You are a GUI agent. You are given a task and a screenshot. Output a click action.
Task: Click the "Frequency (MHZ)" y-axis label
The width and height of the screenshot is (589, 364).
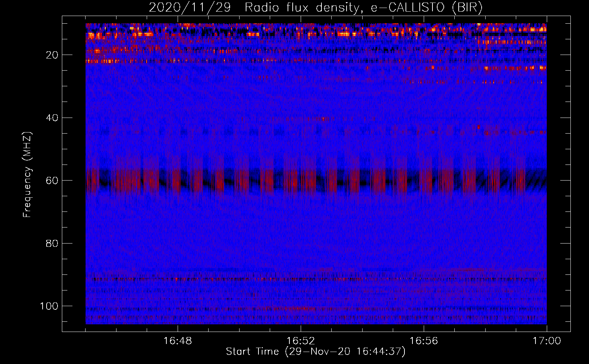[28, 175]
